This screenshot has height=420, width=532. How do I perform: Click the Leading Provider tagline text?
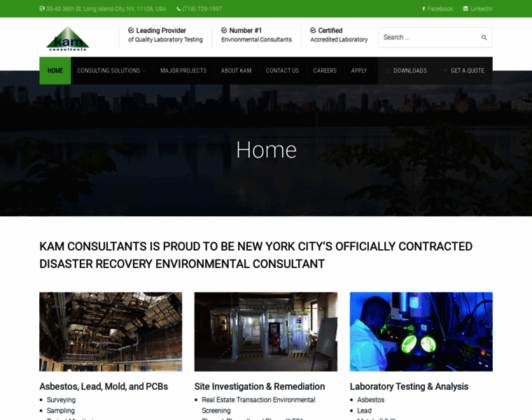click(166, 35)
